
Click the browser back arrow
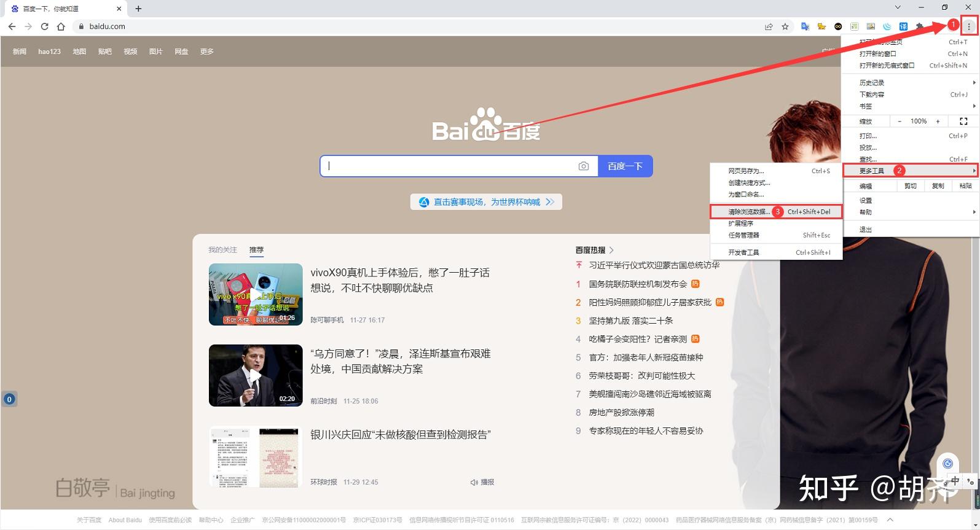[12, 26]
